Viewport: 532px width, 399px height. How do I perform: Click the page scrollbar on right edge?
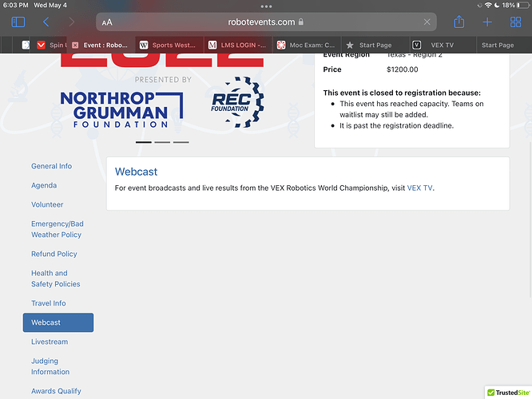click(x=530, y=220)
